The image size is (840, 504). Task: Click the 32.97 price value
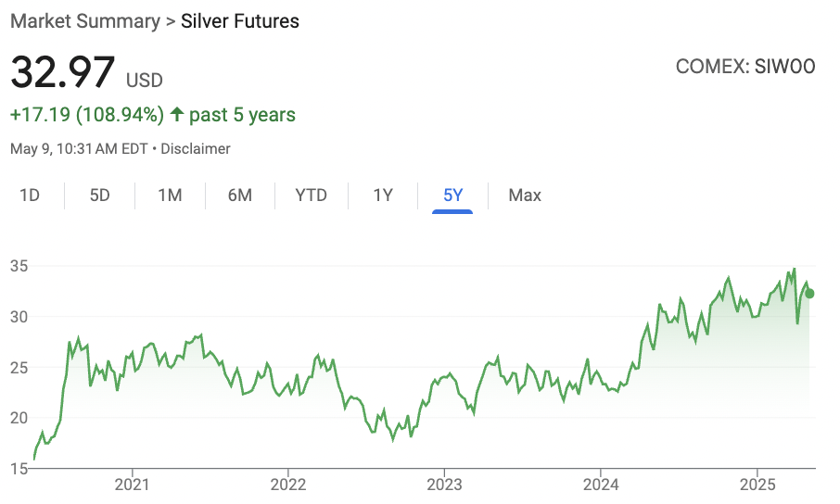pos(63,72)
